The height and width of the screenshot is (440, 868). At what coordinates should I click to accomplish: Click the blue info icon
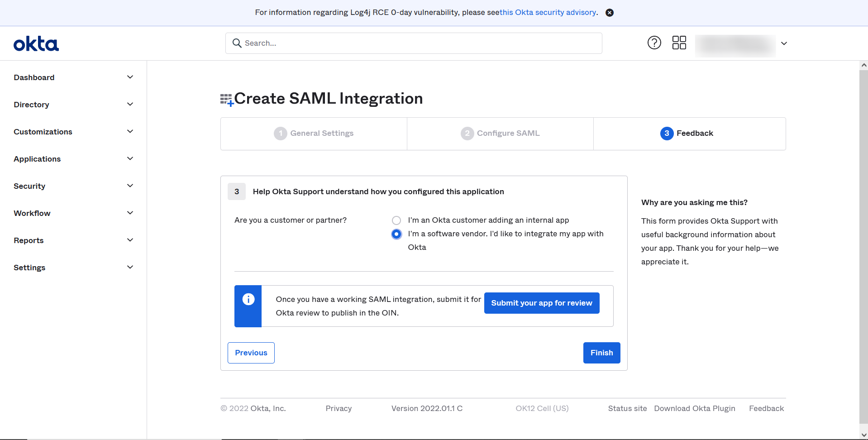click(248, 299)
